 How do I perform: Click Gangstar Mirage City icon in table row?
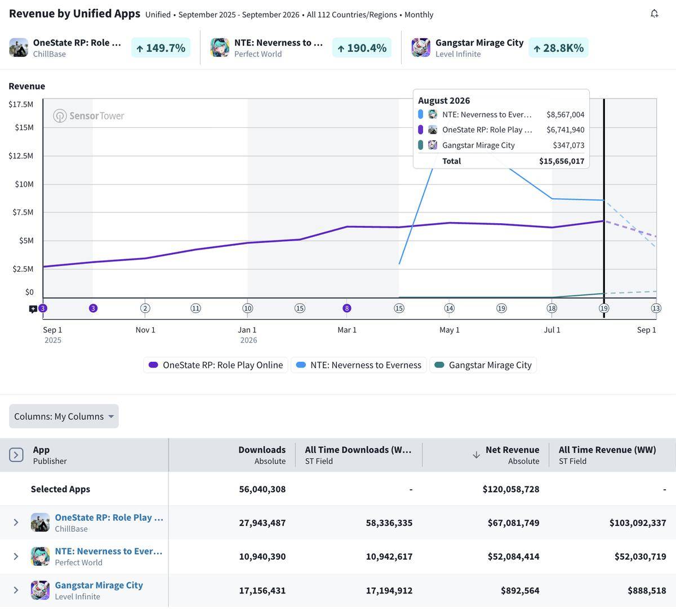pos(40,590)
